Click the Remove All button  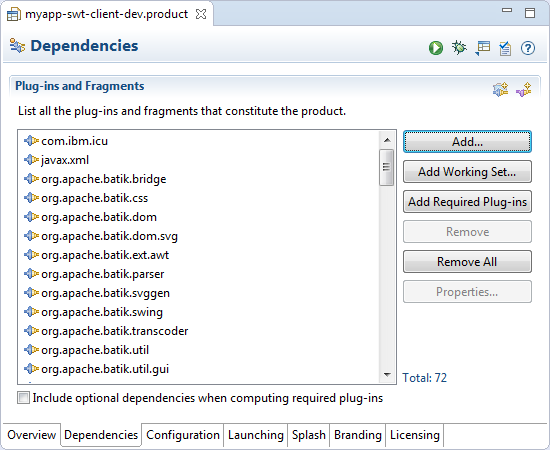coord(467,262)
